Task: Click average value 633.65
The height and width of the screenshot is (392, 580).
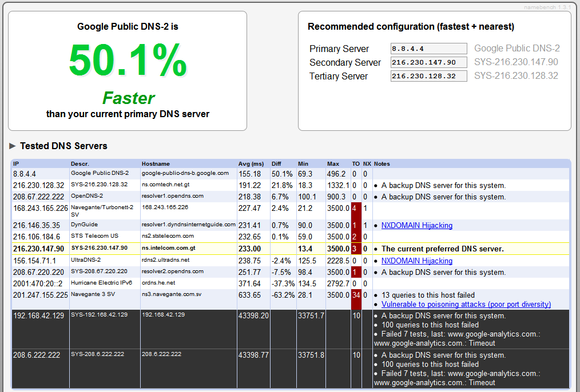Action: [250, 295]
